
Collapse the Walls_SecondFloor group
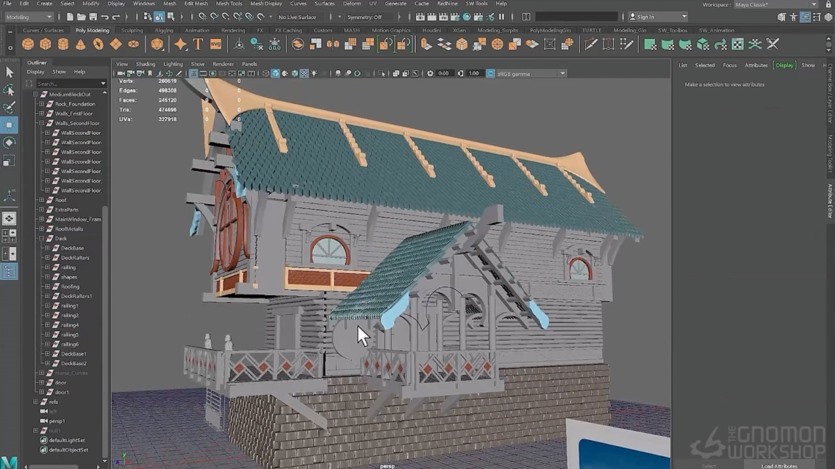coord(42,123)
